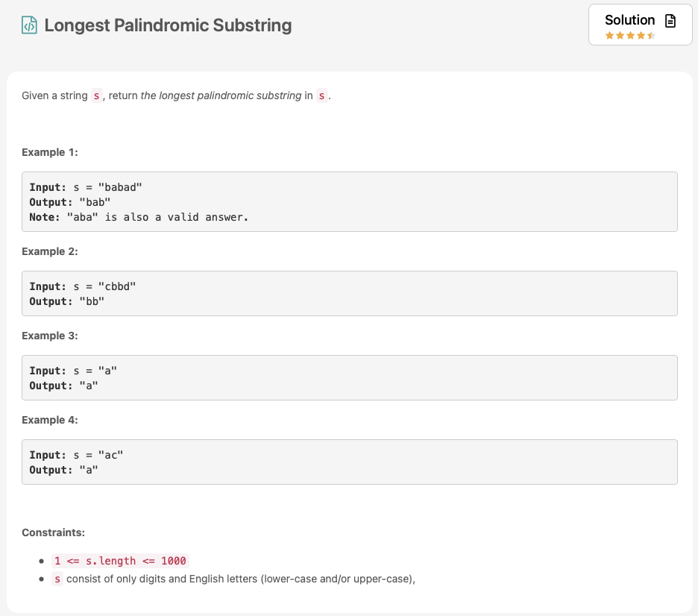698x616 pixels.
Task: Click the second rating star below Solution
Action: 620,34
